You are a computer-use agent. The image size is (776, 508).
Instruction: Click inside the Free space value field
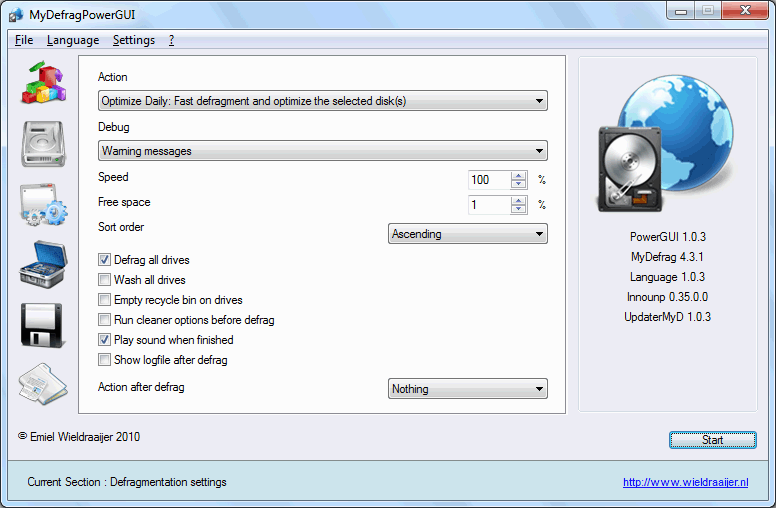coord(489,204)
